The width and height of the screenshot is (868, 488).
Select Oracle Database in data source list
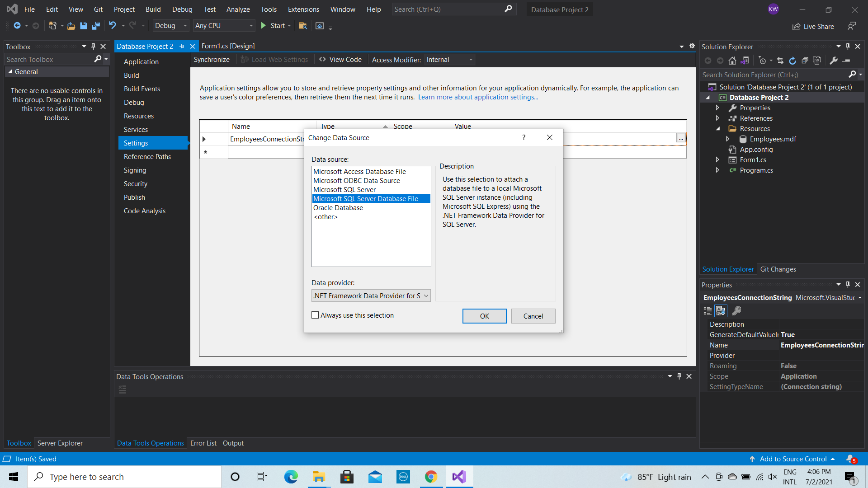338,208
